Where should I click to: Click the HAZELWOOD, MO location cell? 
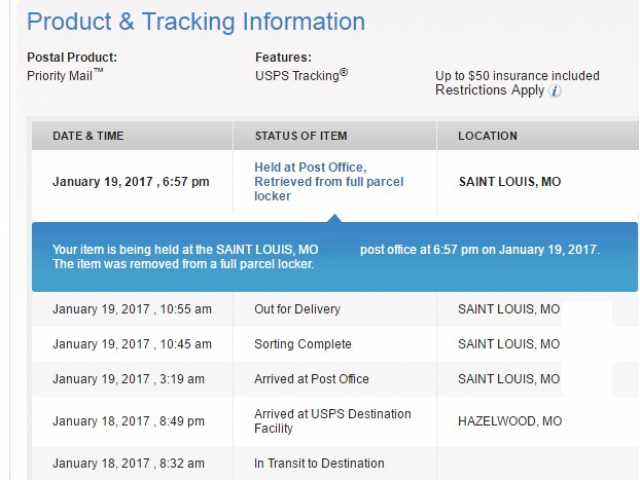pos(510,421)
